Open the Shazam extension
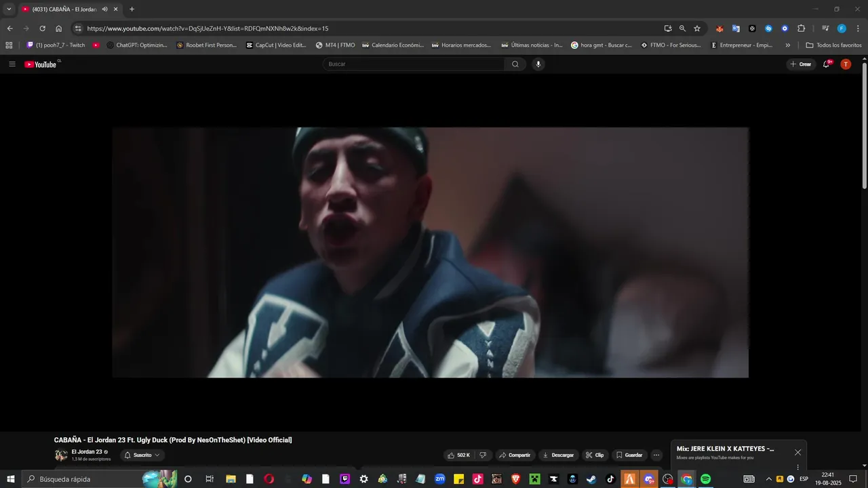This screenshot has width=868, height=488. pos(768,28)
